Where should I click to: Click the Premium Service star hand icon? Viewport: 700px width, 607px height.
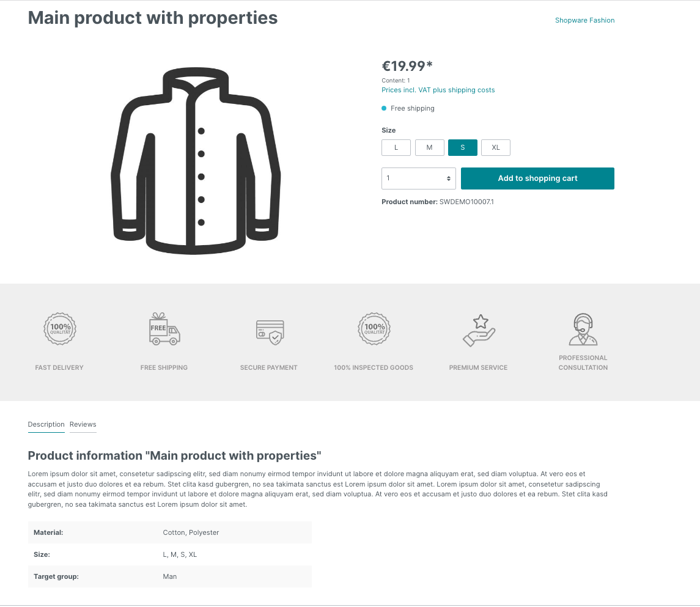coord(479,330)
